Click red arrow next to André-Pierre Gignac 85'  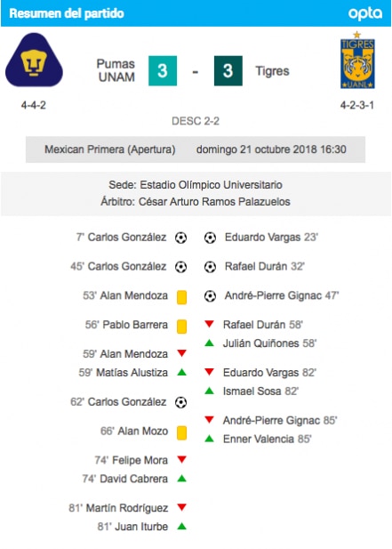[209, 419]
